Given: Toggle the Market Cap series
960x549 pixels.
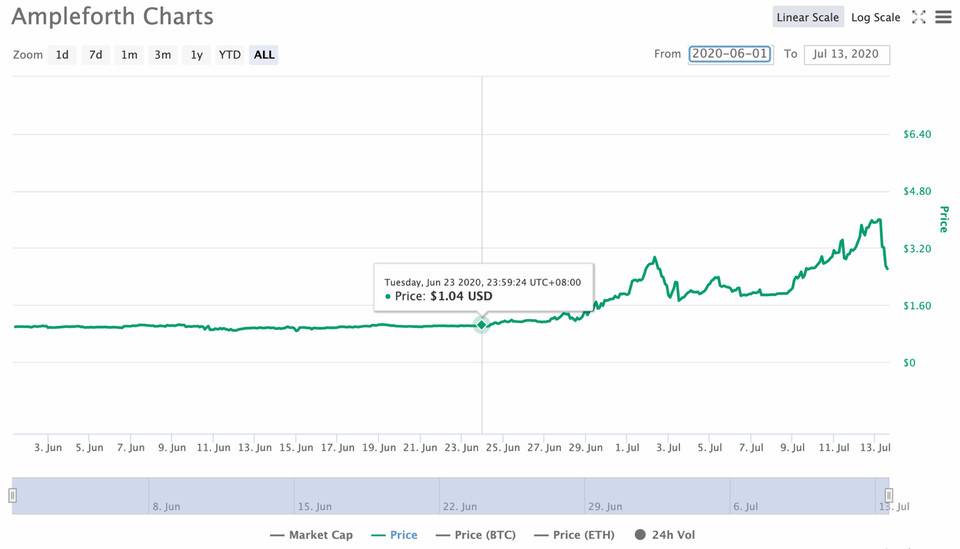Looking at the screenshot, I should click(311, 535).
